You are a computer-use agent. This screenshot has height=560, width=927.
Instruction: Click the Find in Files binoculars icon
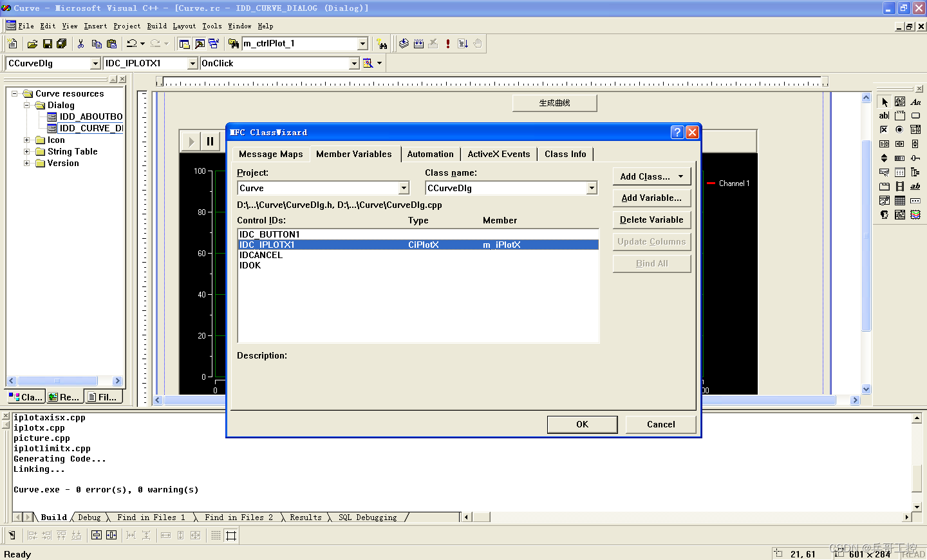tap(234, 44)
